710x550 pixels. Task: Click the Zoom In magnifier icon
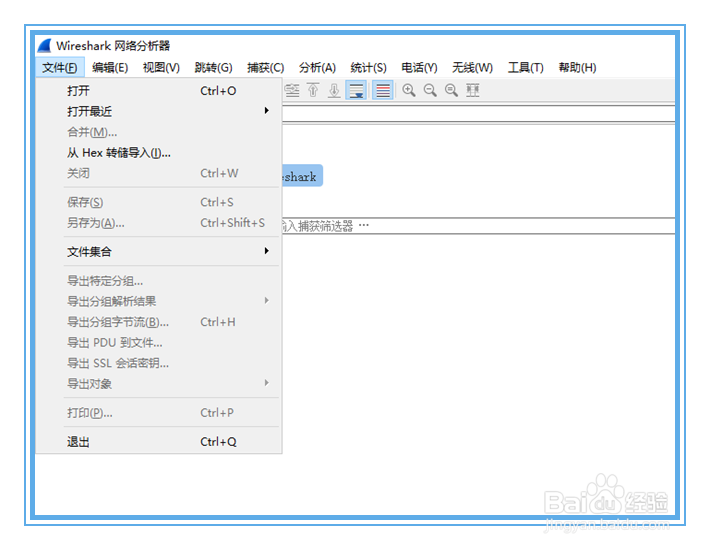point(409,91)
